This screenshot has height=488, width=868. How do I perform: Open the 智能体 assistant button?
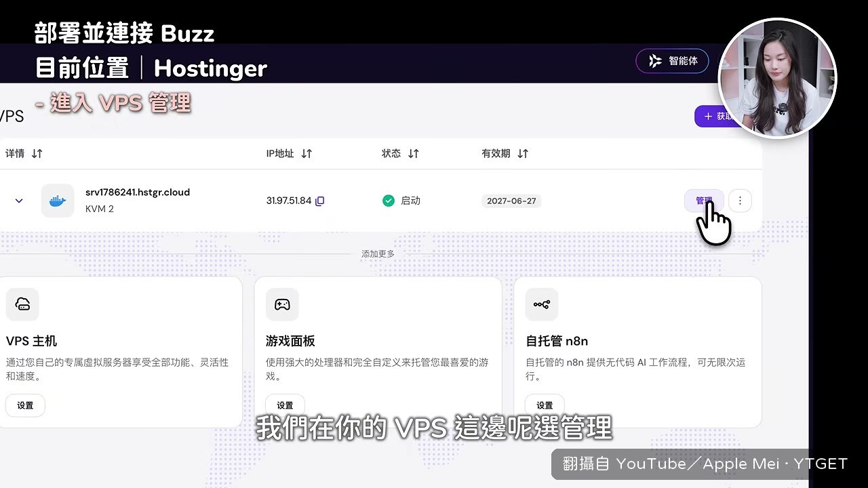pyautogui.click(x=672, y=61)
